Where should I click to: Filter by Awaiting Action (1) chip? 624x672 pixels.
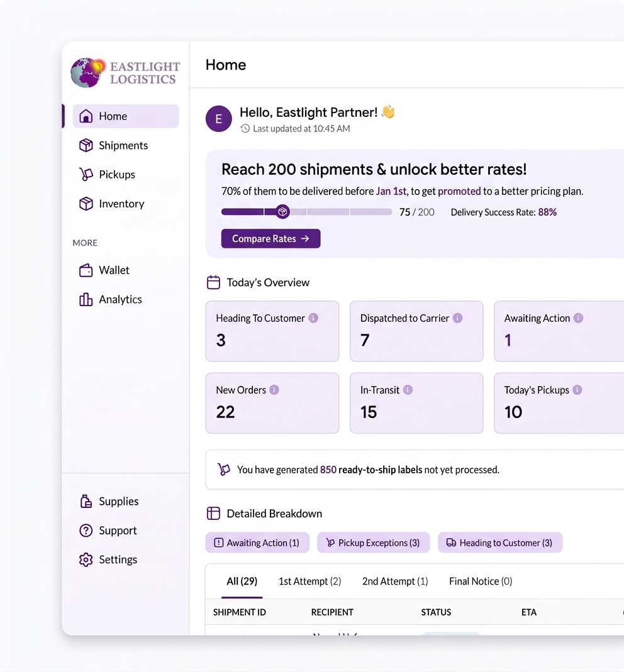[x=257, y=543]
